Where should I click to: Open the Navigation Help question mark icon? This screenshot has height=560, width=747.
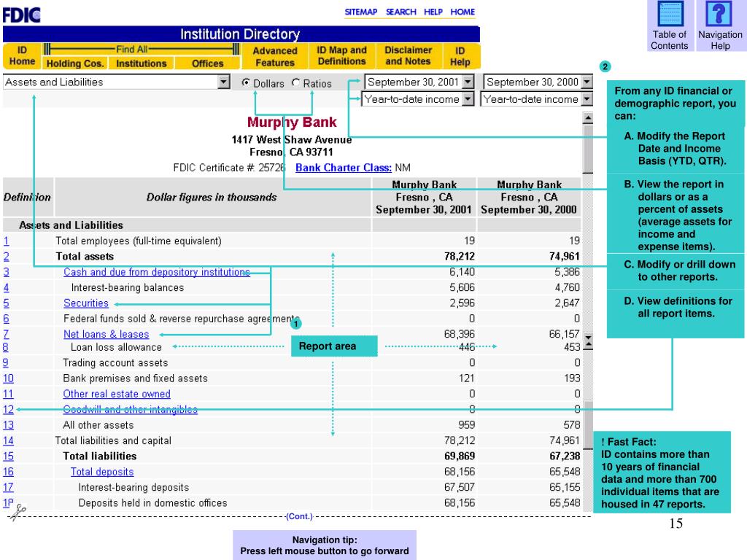click(719, 14)
